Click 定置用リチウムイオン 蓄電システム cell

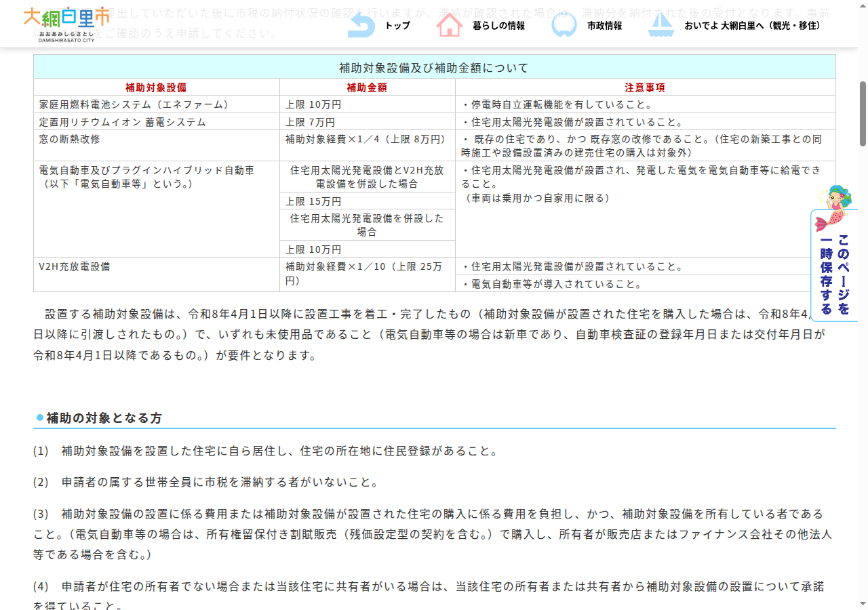(x=156, y=122)
